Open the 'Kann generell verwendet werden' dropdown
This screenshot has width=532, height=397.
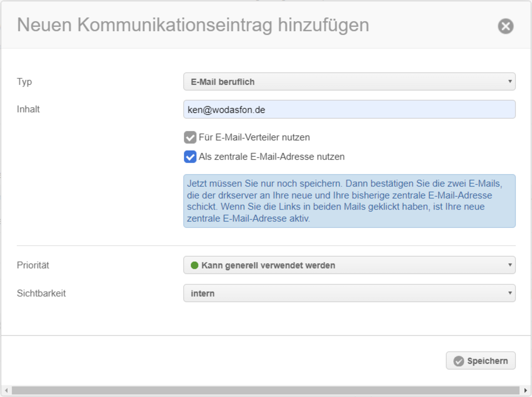point(350,265)
